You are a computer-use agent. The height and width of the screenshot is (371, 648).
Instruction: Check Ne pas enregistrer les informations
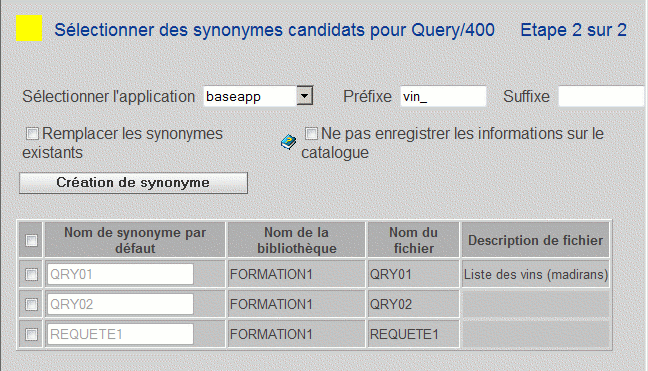[311, 133]
